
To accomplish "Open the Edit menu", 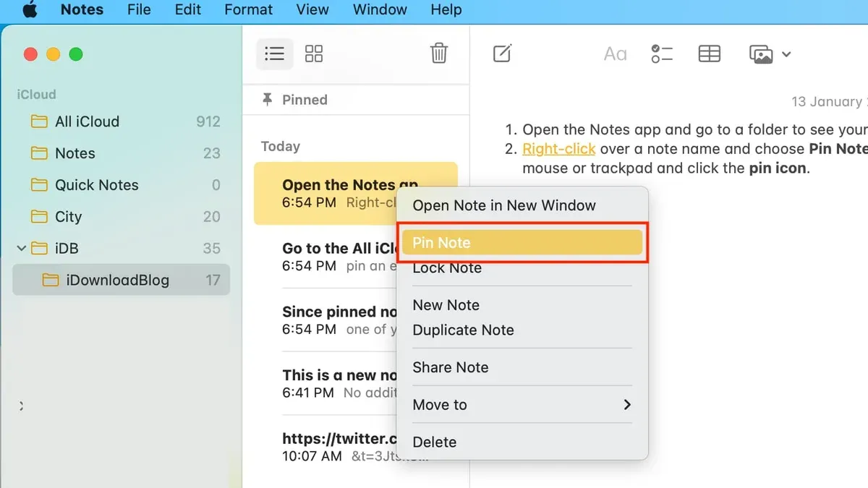I will (x=188, y=10).
